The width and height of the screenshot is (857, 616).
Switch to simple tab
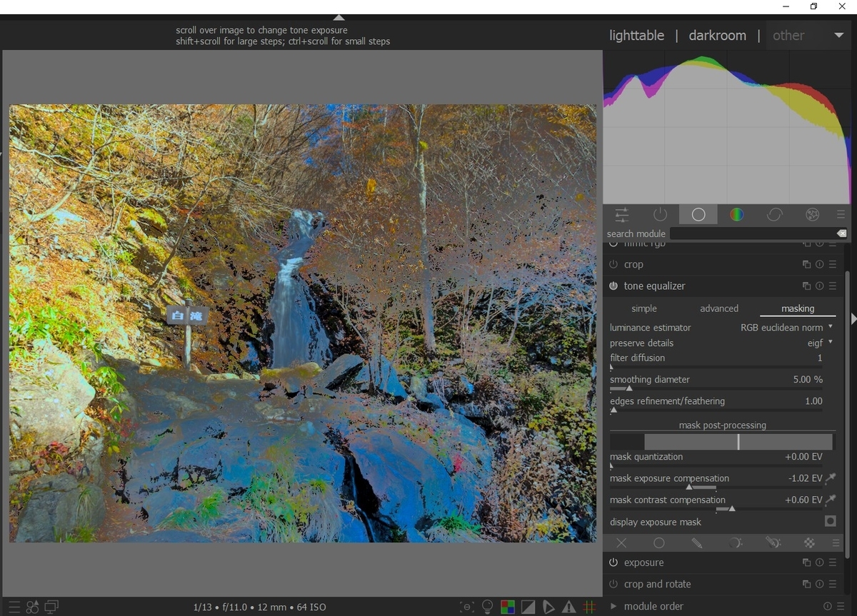click(644, 308)
